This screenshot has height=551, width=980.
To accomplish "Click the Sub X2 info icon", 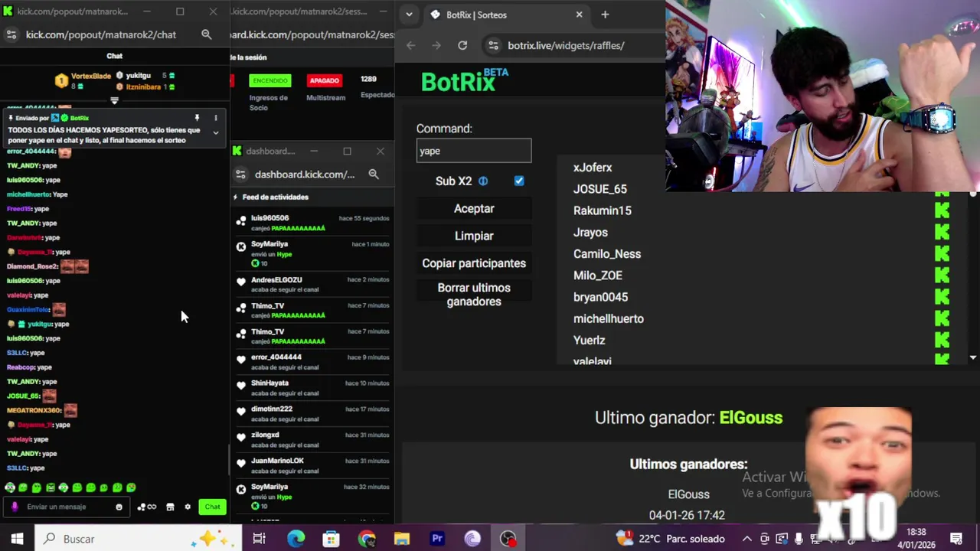I will [483, 181].
